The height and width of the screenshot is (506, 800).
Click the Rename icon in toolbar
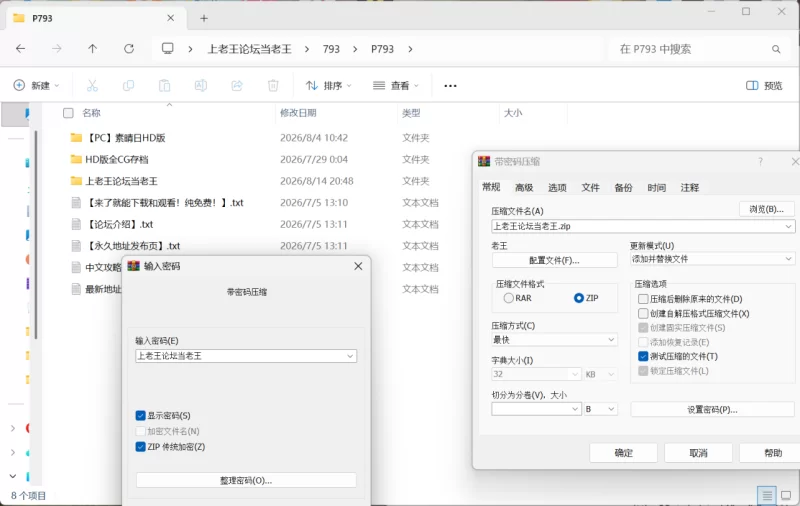pyautogui.click(x=201, y=86)
